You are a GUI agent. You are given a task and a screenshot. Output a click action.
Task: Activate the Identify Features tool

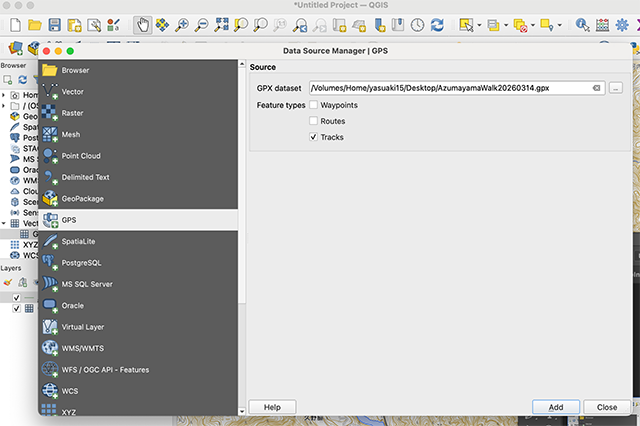[x=582, y=25]
